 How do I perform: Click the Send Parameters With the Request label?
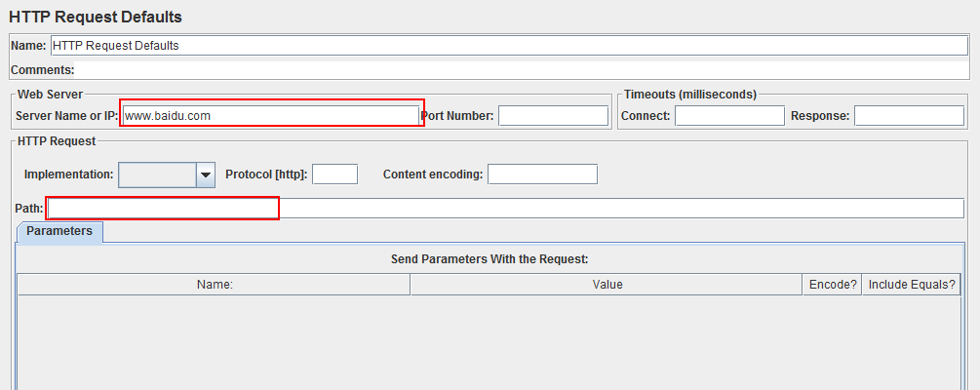[x=490, y=258]
